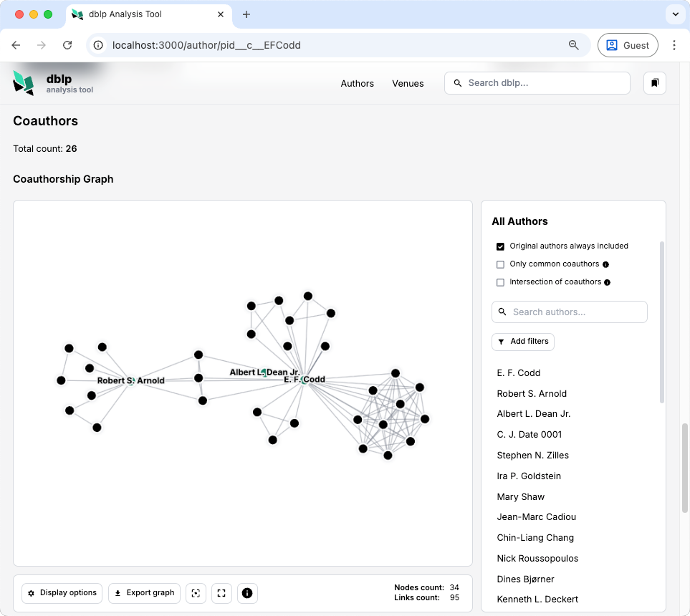Image resolution: width=690 pixels, height=616 pixels.
Task: Toggle fullscreen graph view
Action: pyautogui.click(x=221, y=593)
